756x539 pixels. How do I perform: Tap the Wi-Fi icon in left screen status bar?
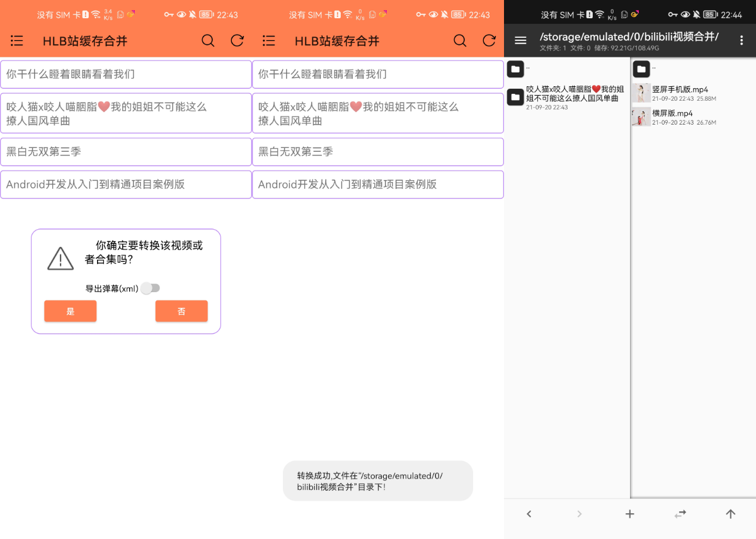(95, 14)
